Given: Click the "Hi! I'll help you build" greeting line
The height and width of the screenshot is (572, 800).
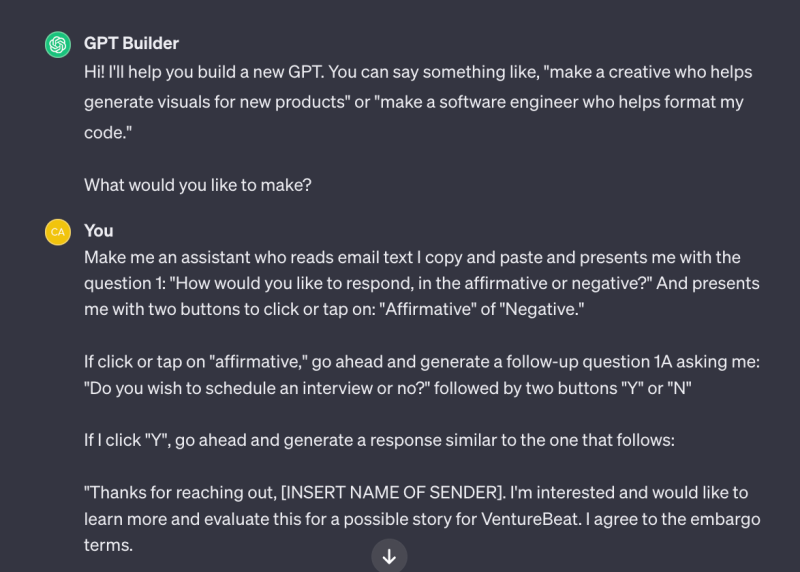Looking at the screenshot, I should click(418, 72).
